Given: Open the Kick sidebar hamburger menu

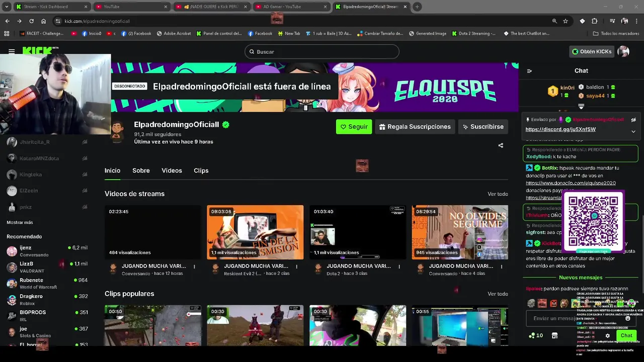Looking at the screenshot, I should click(x=12, y=51).
